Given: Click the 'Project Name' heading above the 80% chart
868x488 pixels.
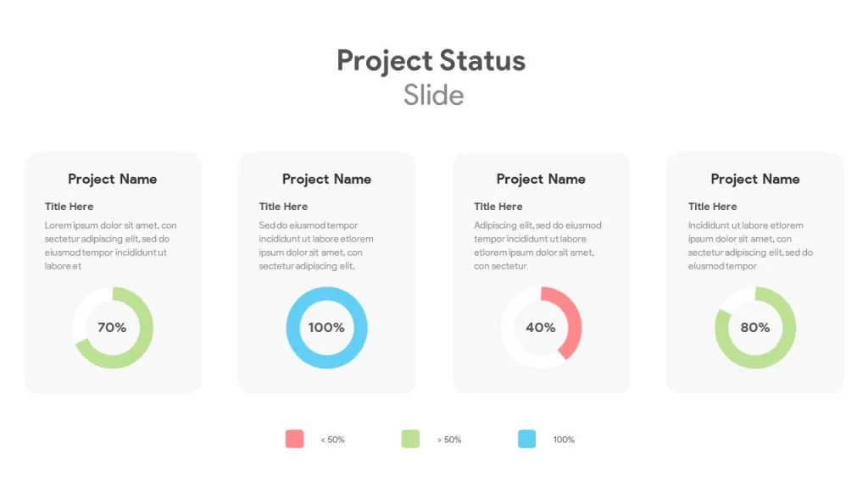Looking at the screenshot, I should (755, 180).
